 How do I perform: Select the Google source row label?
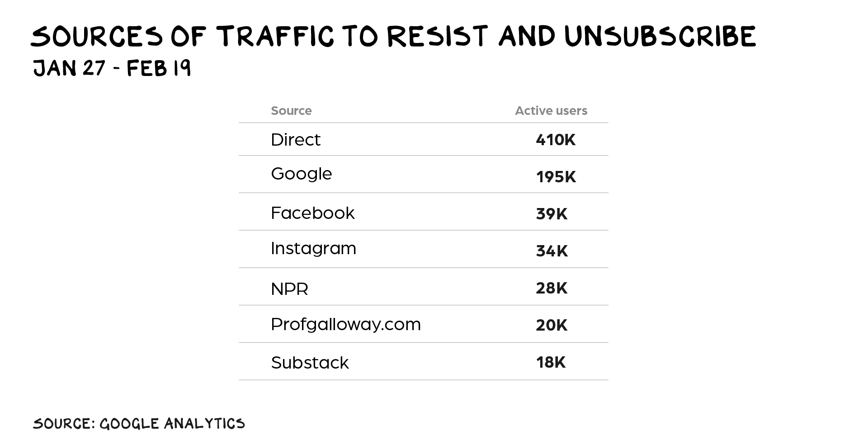pos(301,174)
